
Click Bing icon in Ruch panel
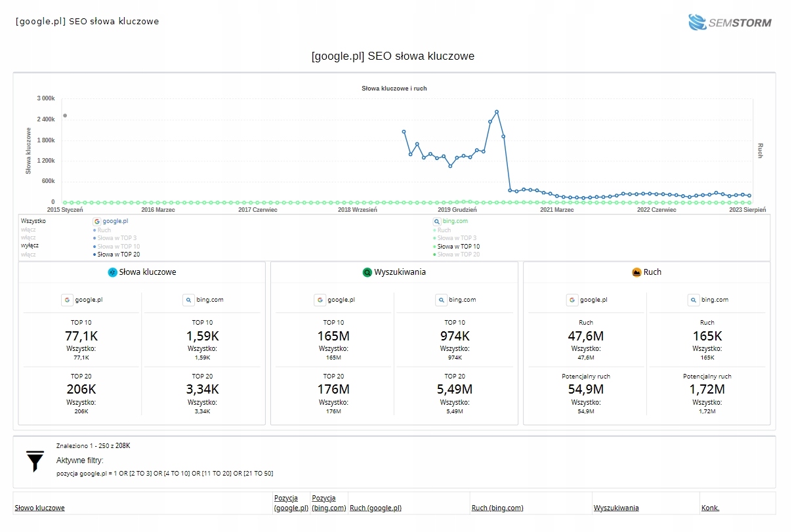pyautogui.click(x=694, y=300)
